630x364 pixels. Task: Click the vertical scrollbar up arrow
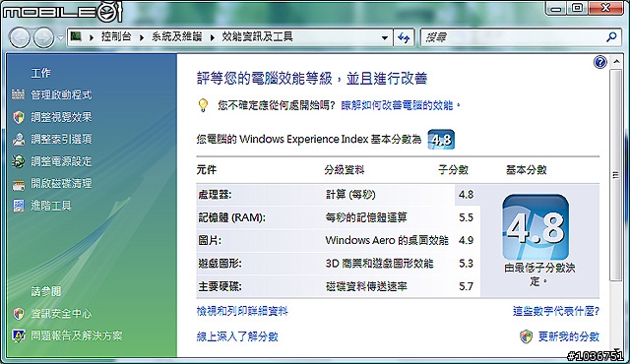pyautogui.click(x=616, y=62)
